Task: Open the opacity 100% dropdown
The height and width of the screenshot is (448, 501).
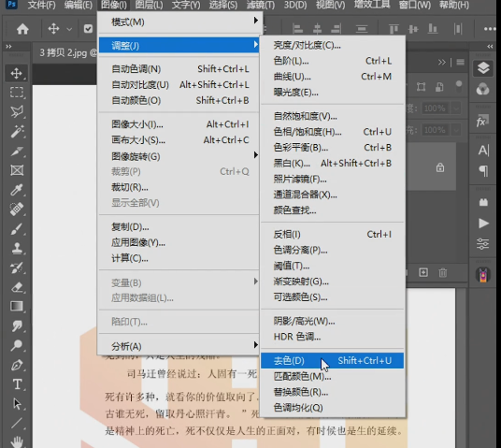Action: tap(456, 108)
